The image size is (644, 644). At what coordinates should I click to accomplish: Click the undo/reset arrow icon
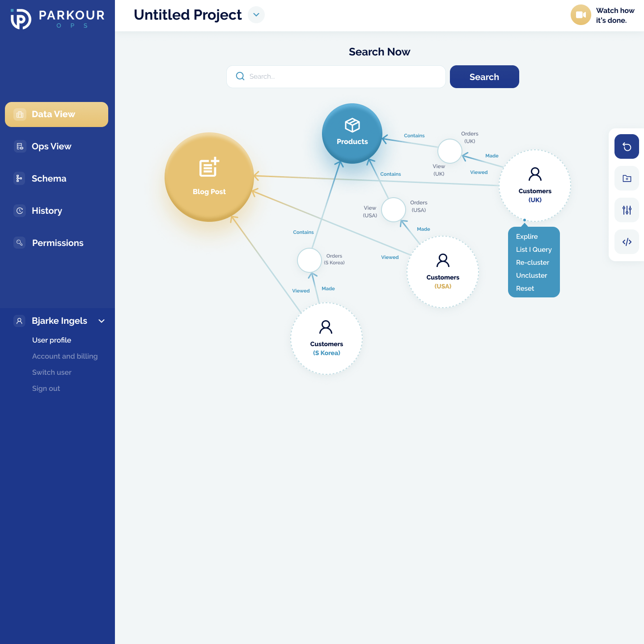tap(627, 147)
